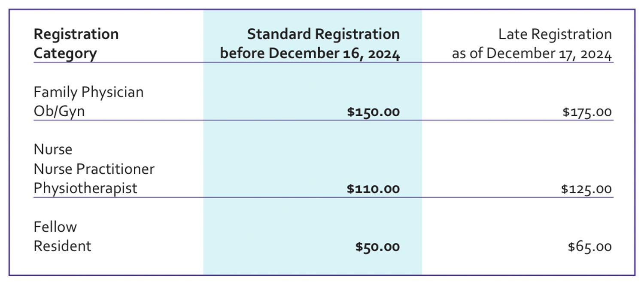Click the word Category in the header
This screenshot has height=284, width=644.
[x=65, y=54]
